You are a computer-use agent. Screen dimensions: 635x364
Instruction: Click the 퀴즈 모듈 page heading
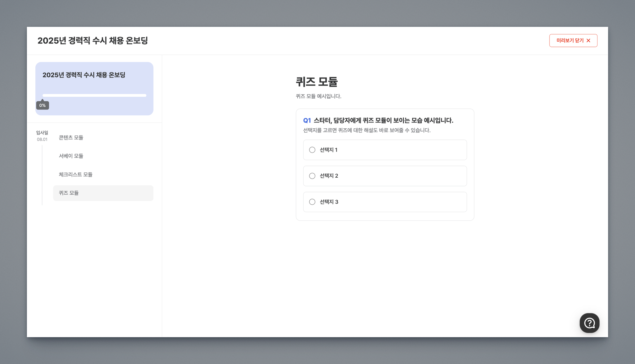317,82
